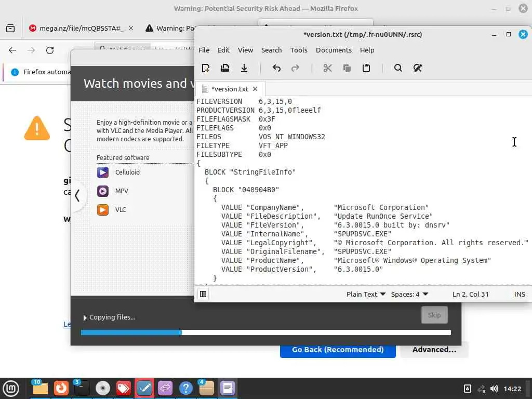Switch to the text editor in the taskbar

(228, 389)
